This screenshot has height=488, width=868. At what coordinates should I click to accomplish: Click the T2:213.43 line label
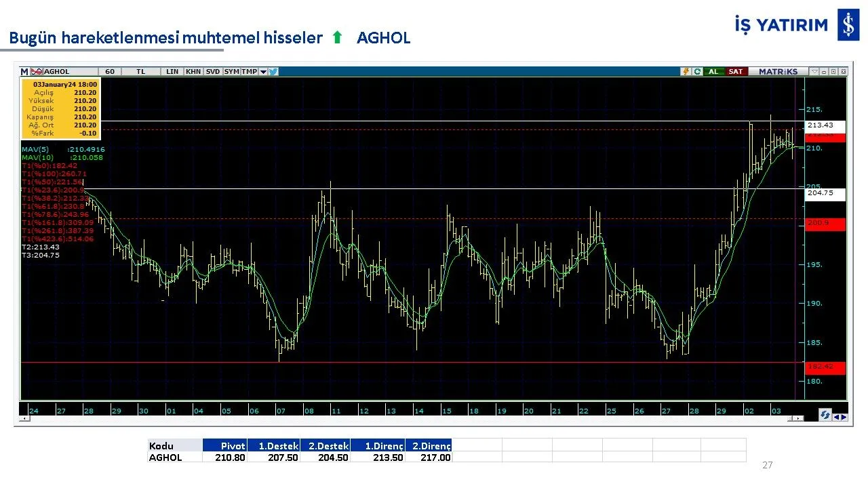(x=41, y=247)
